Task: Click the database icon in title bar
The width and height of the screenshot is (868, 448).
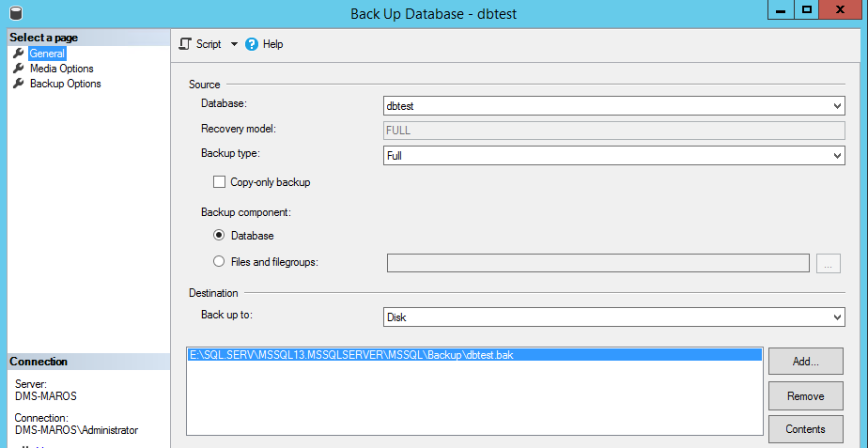Action: 12,13
